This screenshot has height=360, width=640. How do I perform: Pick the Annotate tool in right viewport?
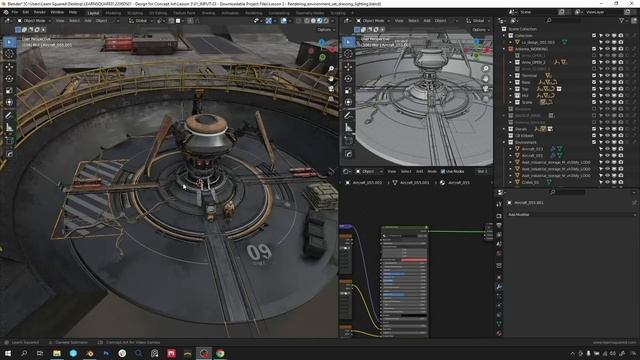[x=348, y=116]
